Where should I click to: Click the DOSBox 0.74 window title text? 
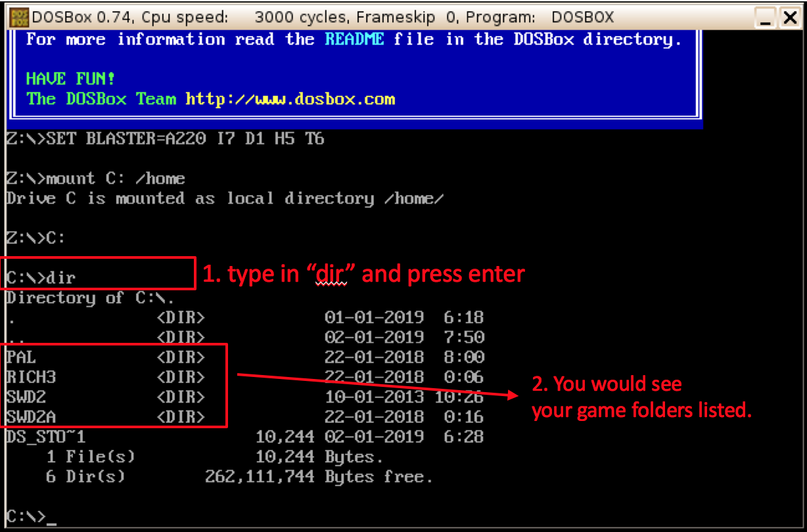(x=323, y=16)
